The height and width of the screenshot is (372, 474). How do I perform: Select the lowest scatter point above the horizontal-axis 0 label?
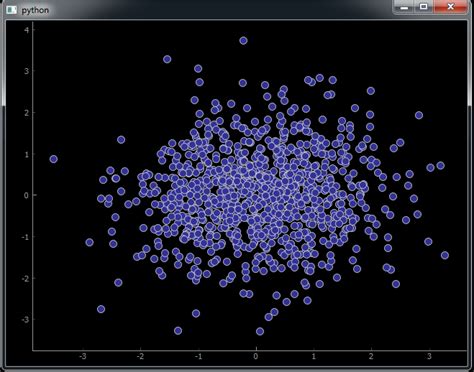pyautogui.click(x=260, y=331)
